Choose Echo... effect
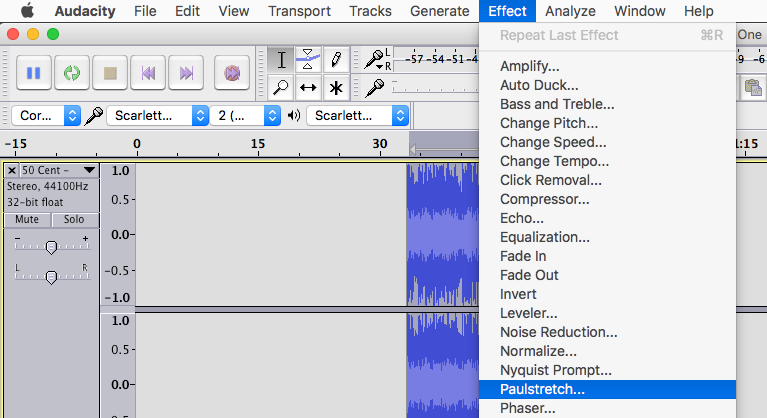Image resolution: width=767 pixels, height=418 pixels. click(608, 218)
